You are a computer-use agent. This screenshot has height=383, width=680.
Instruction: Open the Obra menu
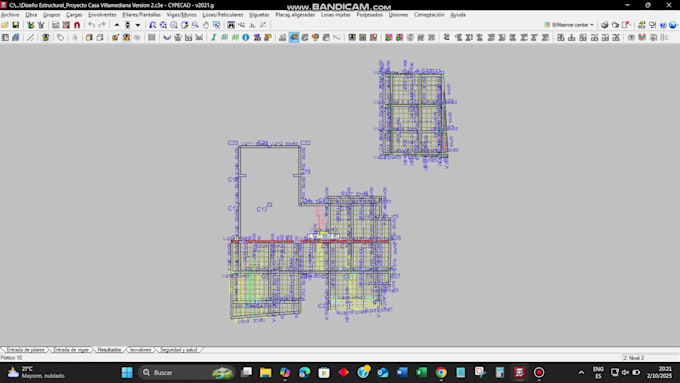pos(31,15)
